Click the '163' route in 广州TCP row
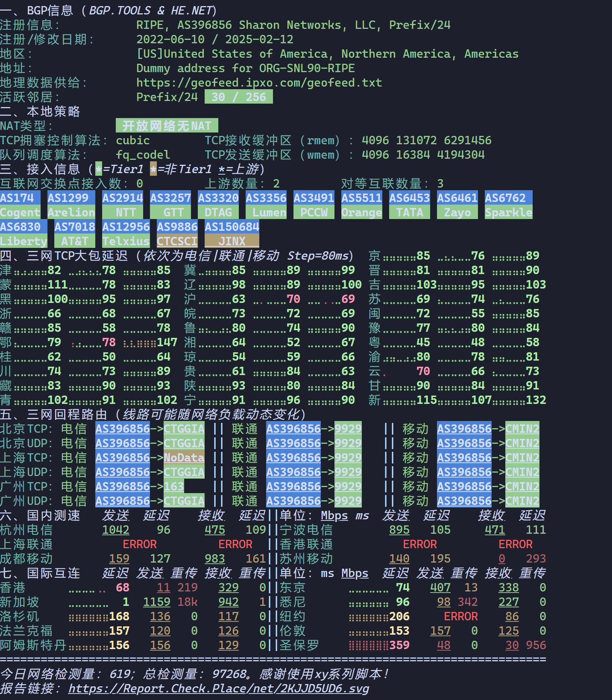612x700 pixels. point(174,487)
